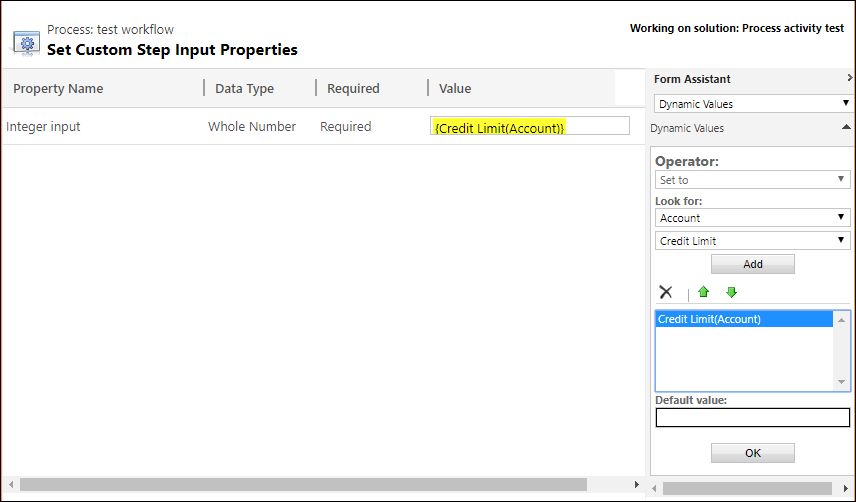Viewport: 856px width, 502px height.
Task: Move selected value down with green arrow
Action: 731,292
